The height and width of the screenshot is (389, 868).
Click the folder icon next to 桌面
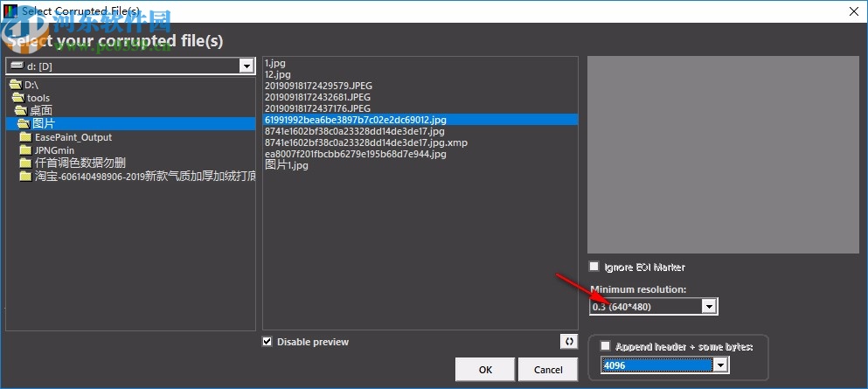click(21, 111)
